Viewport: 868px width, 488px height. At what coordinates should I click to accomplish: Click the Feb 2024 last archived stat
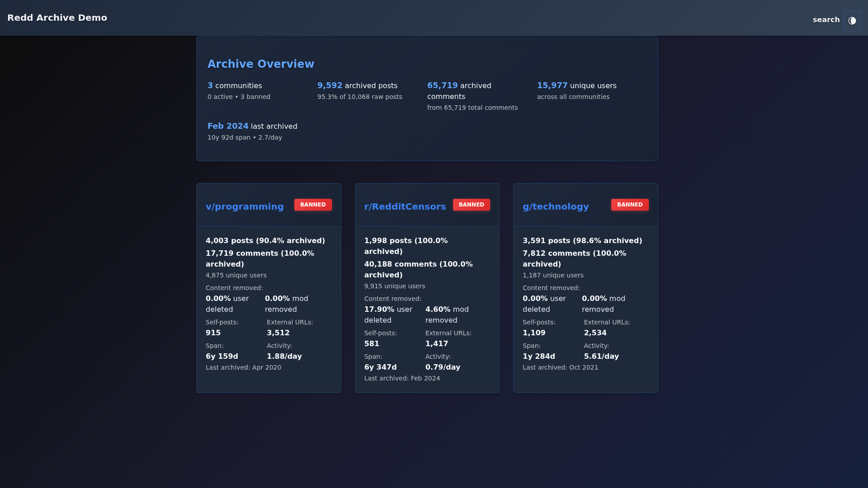click(252, 127)
